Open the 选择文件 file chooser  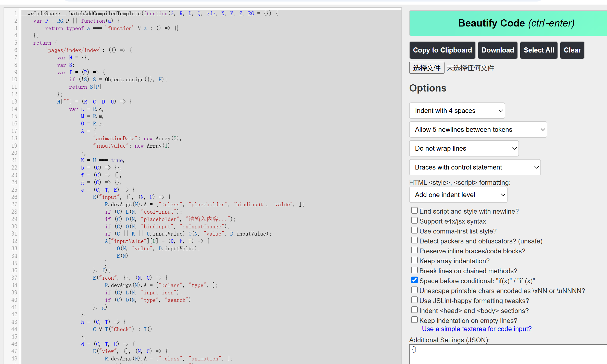(426, 68)
